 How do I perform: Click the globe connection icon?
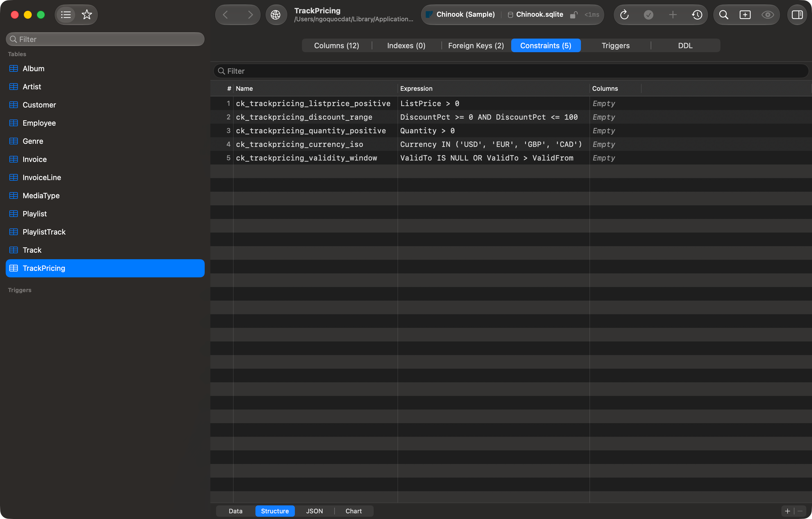pos(276,15)
